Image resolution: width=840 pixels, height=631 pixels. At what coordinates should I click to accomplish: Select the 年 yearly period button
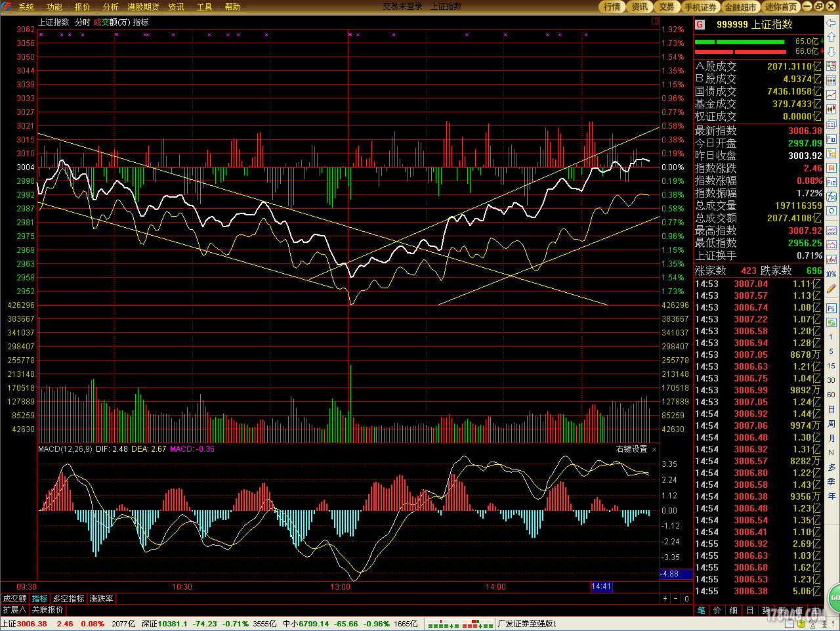tap(831, 496)
